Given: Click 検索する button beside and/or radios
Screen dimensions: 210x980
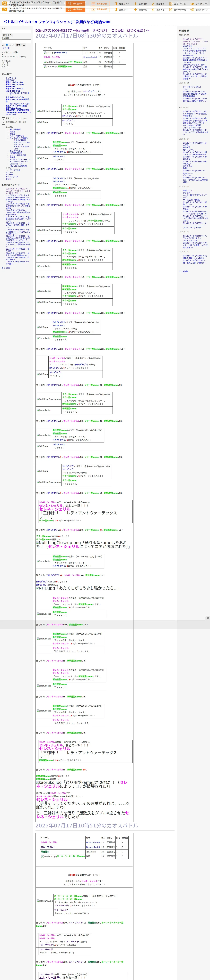Looking at the screenshot, I should (20, 45).
